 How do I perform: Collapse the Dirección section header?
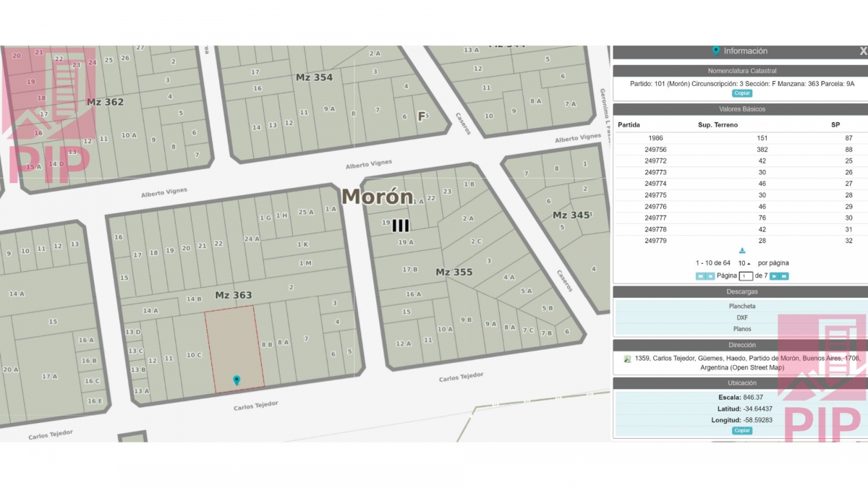point(741,346)
